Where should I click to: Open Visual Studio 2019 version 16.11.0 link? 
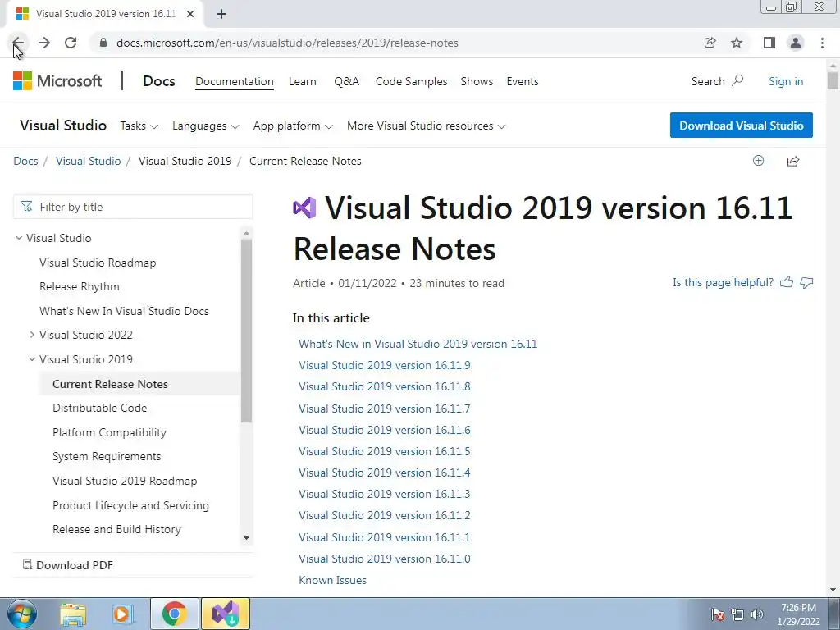[385, 559]
